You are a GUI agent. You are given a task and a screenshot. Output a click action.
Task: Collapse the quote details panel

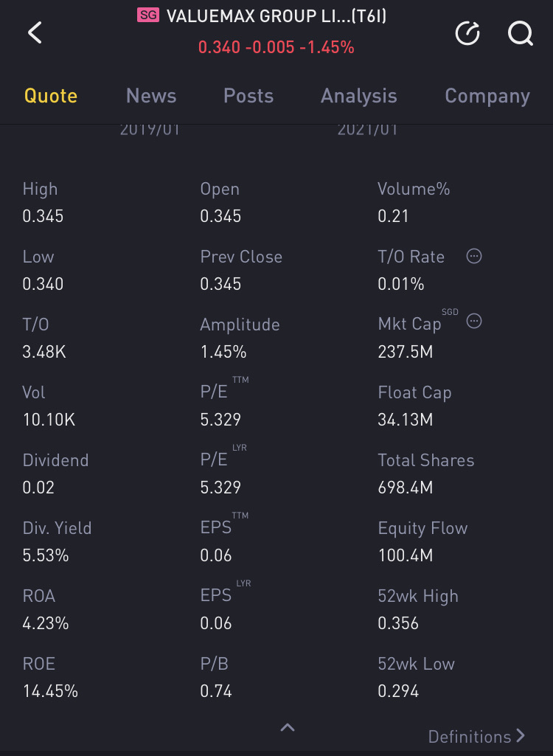288,728
